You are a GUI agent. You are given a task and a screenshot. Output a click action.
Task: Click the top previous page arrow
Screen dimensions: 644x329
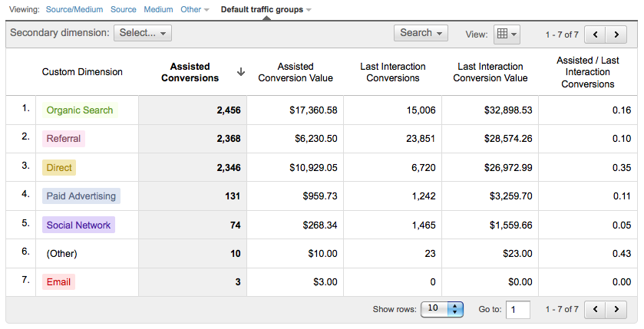click(596, 35)
